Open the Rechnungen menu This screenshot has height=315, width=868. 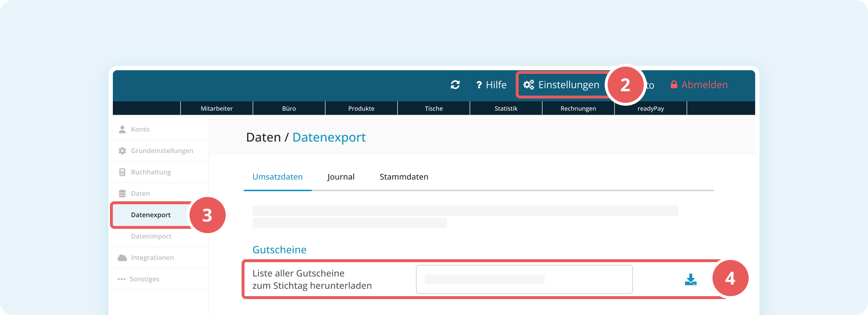(x=578, y=108)
